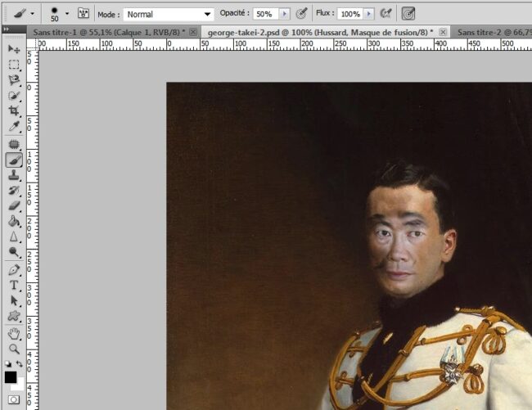Select the Zoom tool in toolbox
The image size is (532, 410).
(14, 349)
